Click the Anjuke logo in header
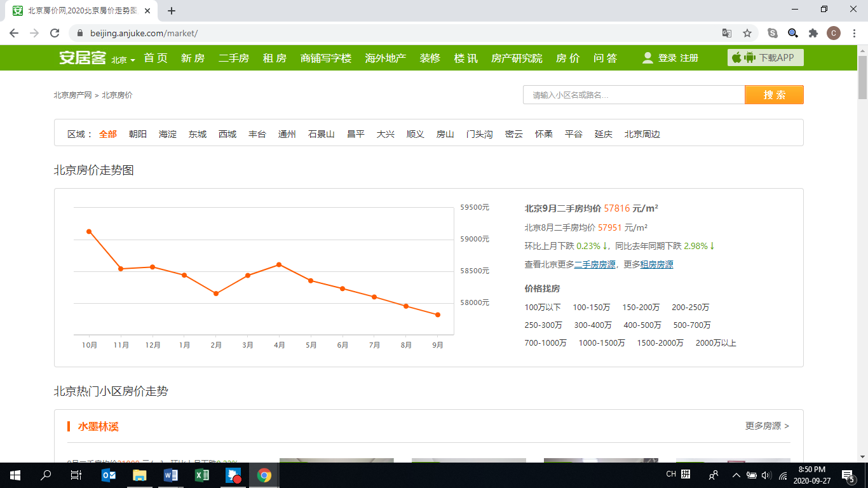The width and height of the screenshot is (868, 488). click(83, 58)
